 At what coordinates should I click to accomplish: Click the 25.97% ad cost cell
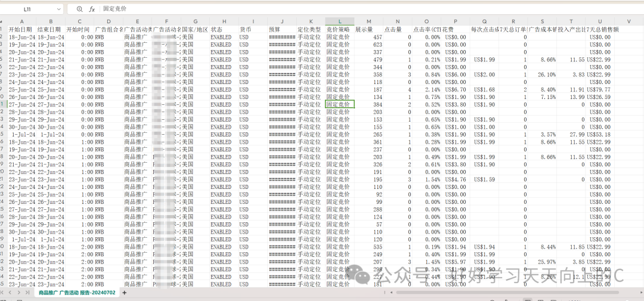(542, 262)
